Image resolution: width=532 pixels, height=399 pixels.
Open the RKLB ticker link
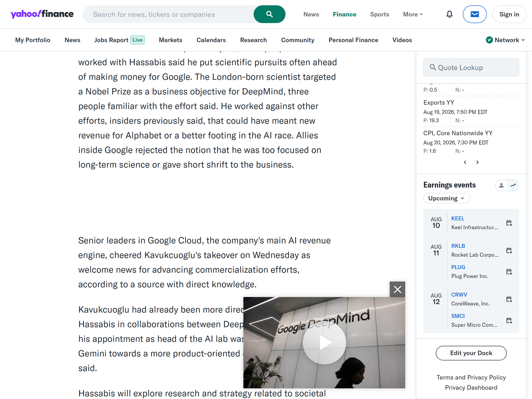[458, 246]
